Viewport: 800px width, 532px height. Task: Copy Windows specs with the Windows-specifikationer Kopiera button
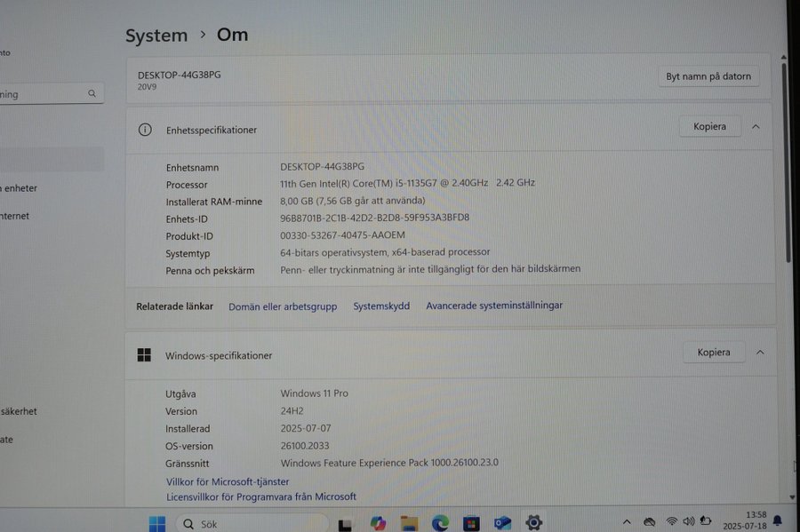tap(714, 352)
